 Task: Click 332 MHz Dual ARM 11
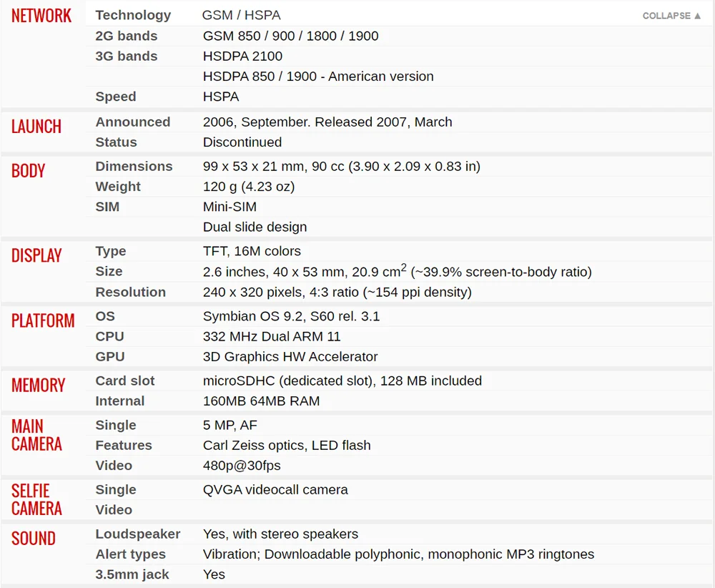point(272,337)
